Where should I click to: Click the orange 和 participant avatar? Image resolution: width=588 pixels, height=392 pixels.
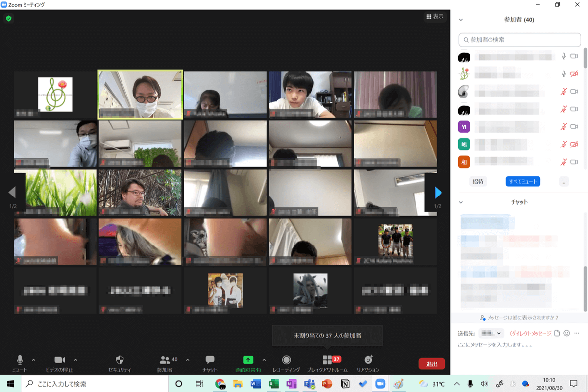[464, 162]
